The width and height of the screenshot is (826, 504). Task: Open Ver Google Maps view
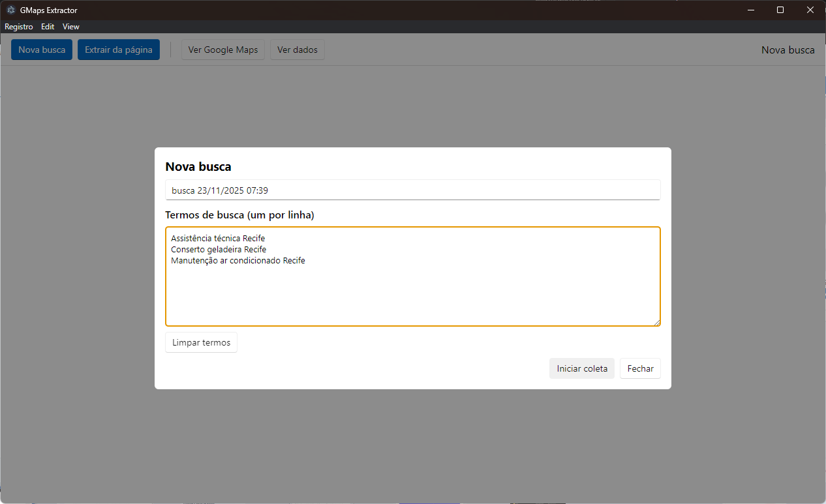click(223, 50)
